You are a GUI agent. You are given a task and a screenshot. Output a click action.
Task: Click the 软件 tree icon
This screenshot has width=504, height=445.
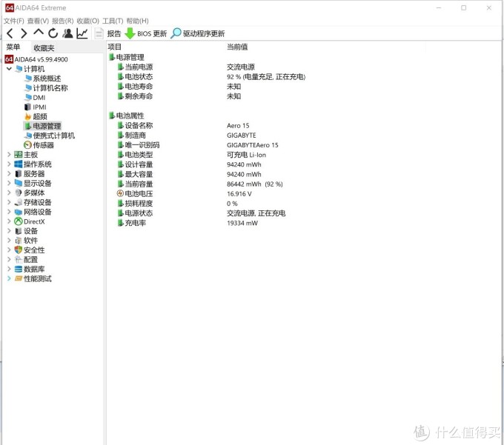tap(19, 241)
